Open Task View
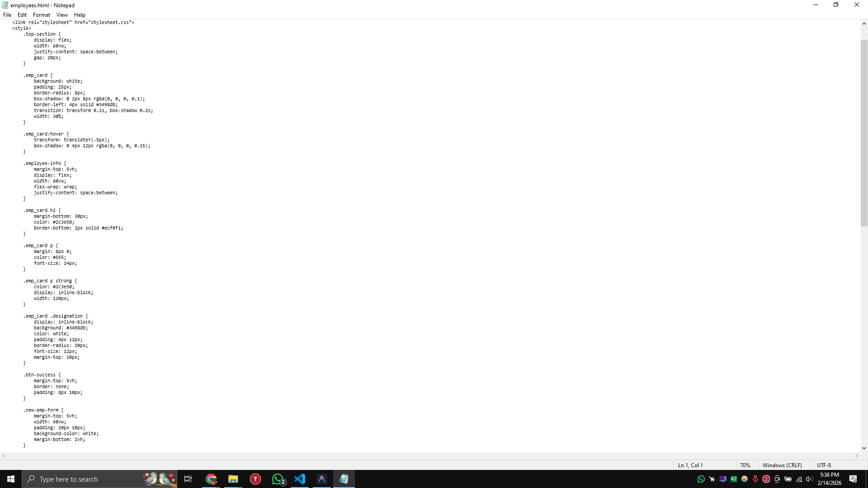 (188, 479)
